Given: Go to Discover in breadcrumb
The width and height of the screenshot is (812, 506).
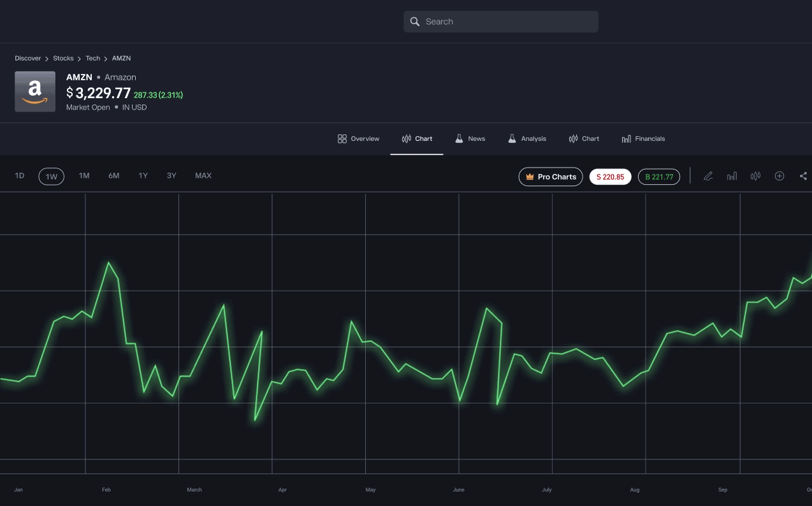Looking at the screenshot, I should pyautogui.click(x=28, y=58).
